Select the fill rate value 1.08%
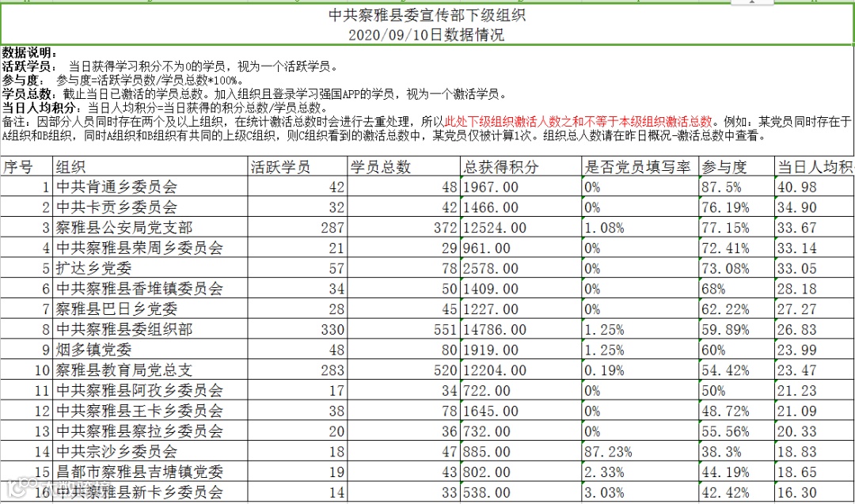 point(640,227)
